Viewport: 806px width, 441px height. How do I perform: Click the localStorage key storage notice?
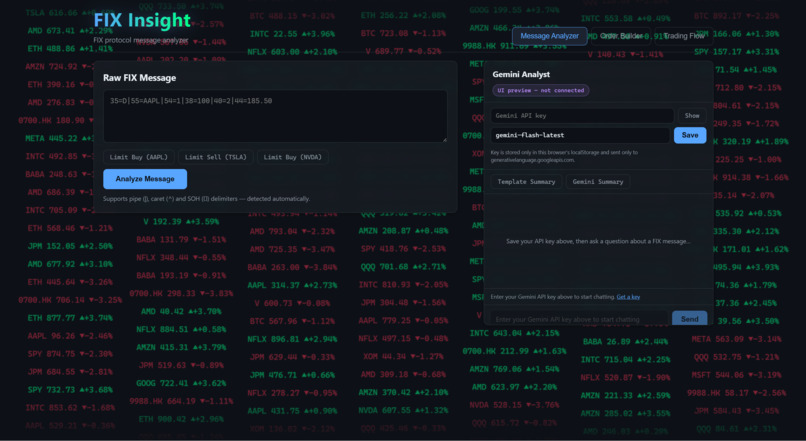[x=564, y=156]
